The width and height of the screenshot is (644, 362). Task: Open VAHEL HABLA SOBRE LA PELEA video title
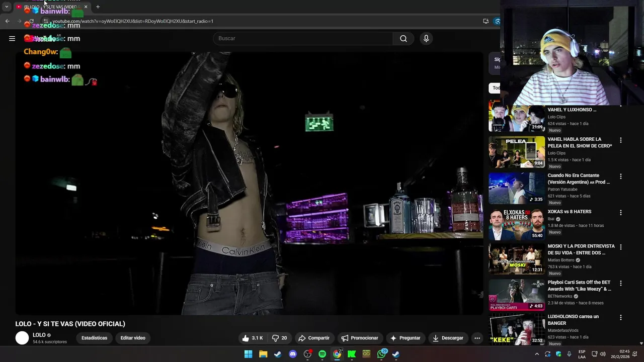coord(580,142)
